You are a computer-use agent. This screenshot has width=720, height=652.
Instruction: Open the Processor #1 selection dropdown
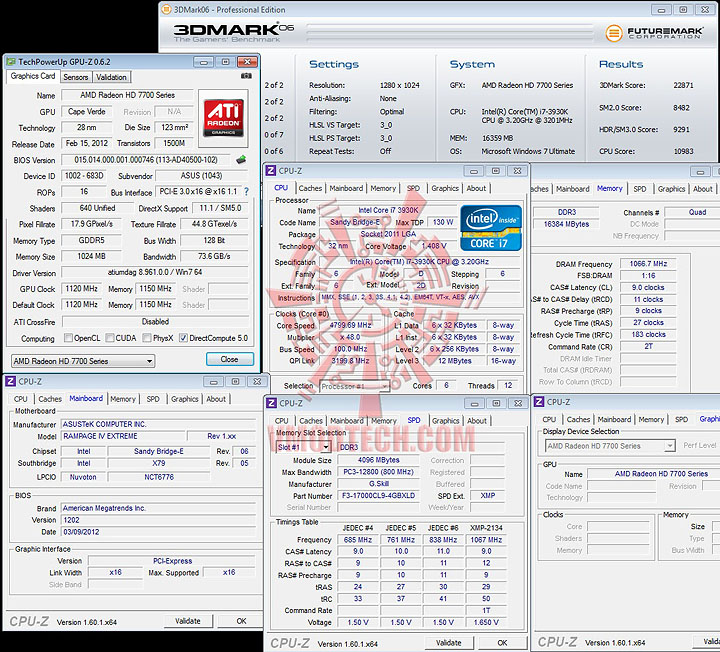(x=354, y=386)
